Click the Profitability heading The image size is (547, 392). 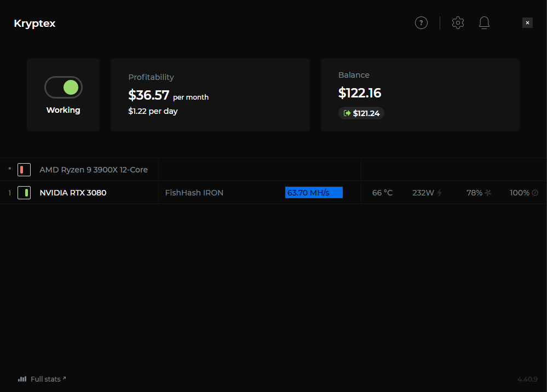click(151, 77)
